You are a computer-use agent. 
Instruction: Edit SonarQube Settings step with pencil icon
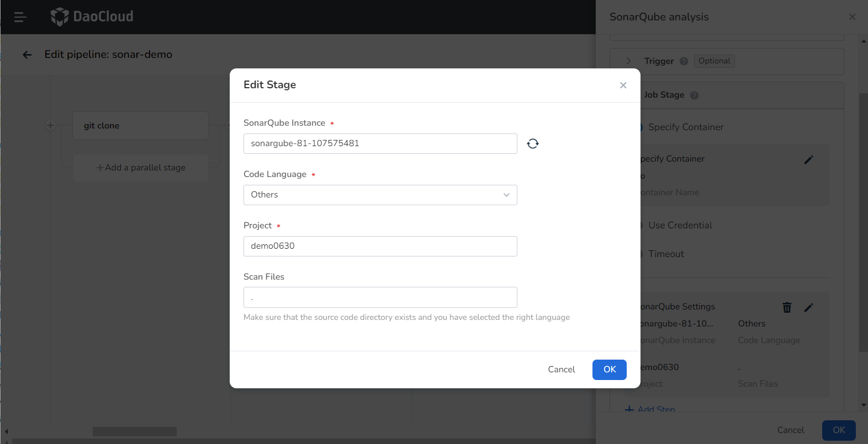pyautogui.click(x=808, y=307)
